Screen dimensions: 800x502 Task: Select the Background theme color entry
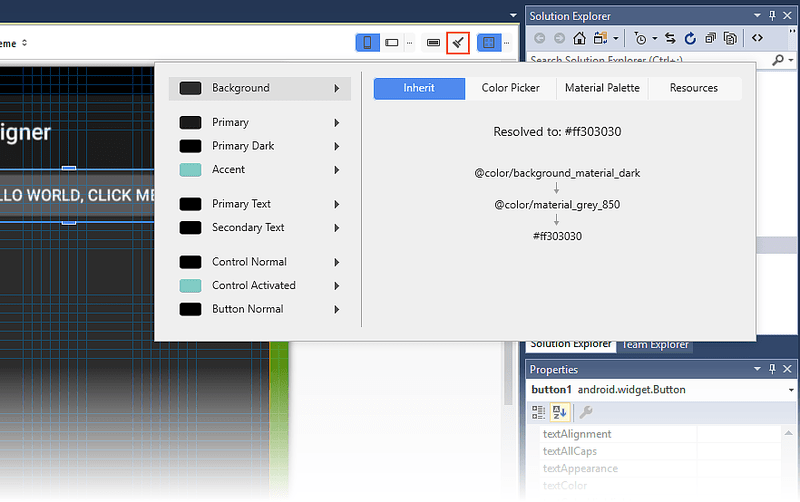260,88
